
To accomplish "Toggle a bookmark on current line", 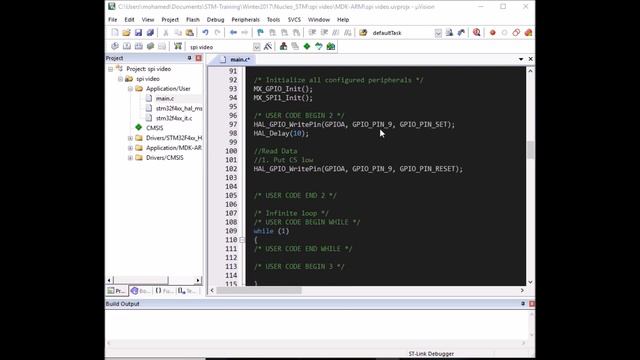I will point(260,33).
